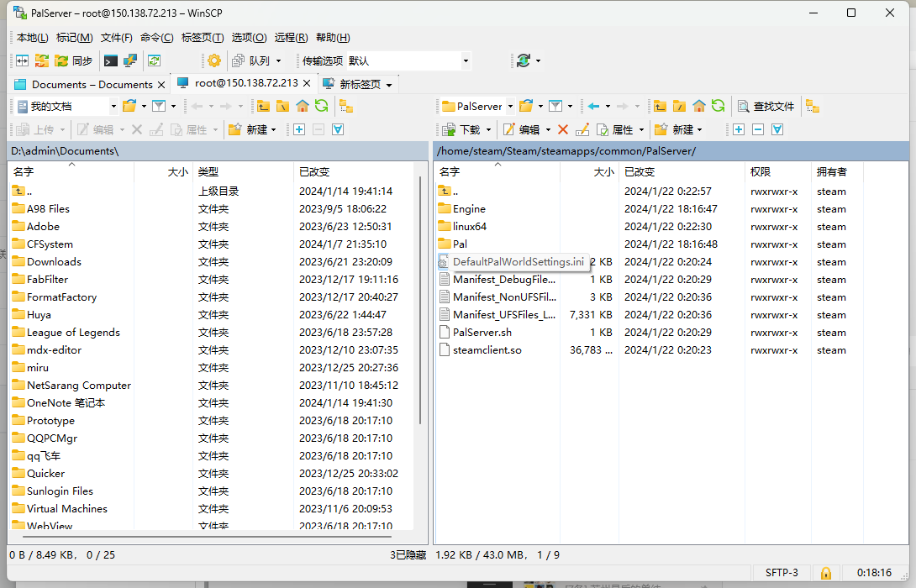Click remote open directory folder icon
916x588 pixels.
coord(526,107)
